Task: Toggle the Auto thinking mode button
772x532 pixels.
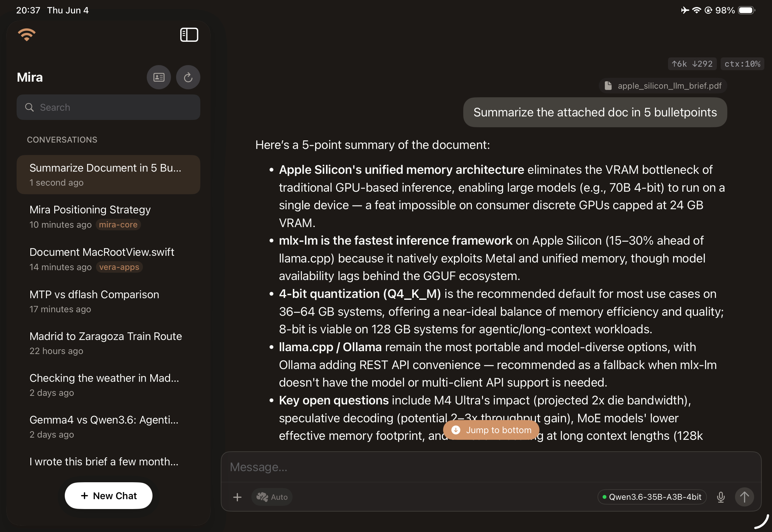Action: tap(272, 497)
